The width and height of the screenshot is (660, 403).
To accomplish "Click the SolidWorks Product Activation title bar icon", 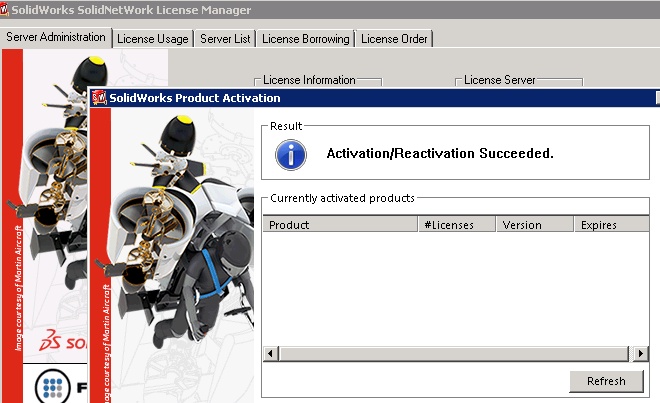I will click(99, 98).
